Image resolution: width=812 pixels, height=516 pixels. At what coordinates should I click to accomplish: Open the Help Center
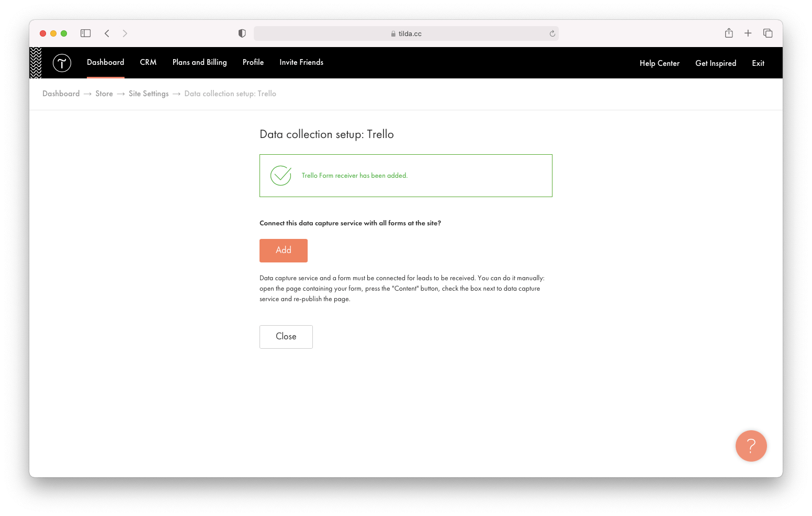659,63
